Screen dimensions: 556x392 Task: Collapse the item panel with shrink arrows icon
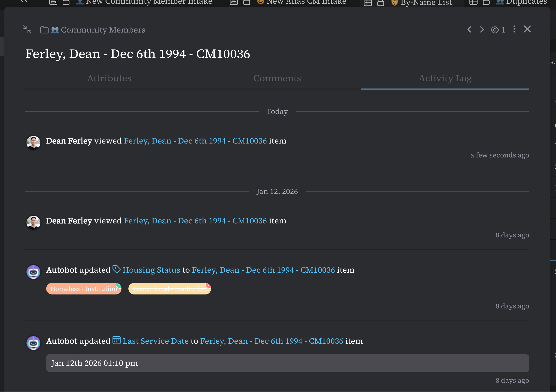pyautogui.click(x=27, y=29)
